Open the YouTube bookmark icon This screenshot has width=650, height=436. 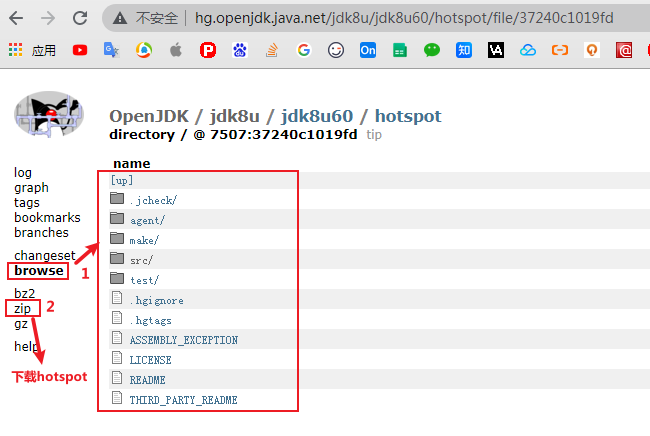pos(80,50)
